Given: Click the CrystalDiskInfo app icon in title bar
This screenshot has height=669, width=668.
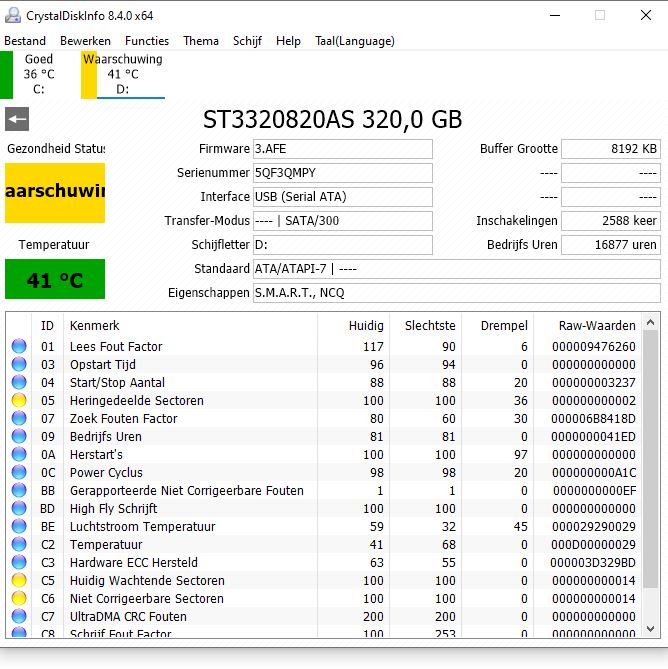Looking at the screenshot, I should [x=13, y=15].
